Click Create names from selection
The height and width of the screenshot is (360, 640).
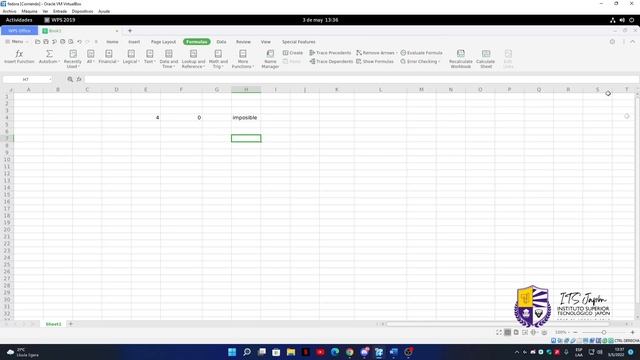click(293, 53)
